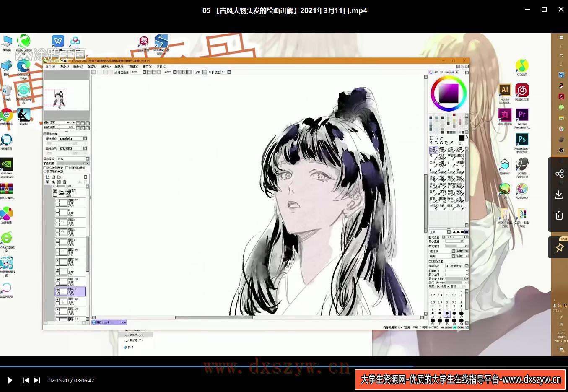Viewport: 568px width, 392px height.
Task: Skip to the next video
Action: click(x=37, y=380)
